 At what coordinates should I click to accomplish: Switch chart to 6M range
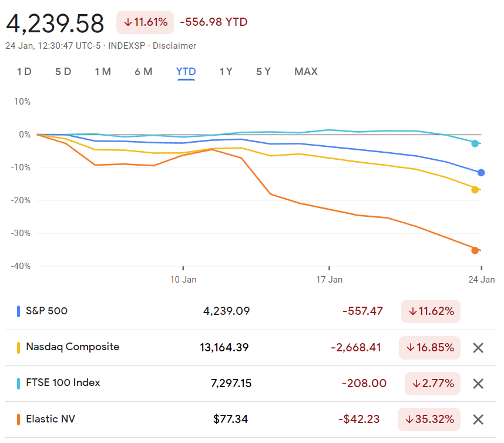pyautogui.click(x=143, y=72)
